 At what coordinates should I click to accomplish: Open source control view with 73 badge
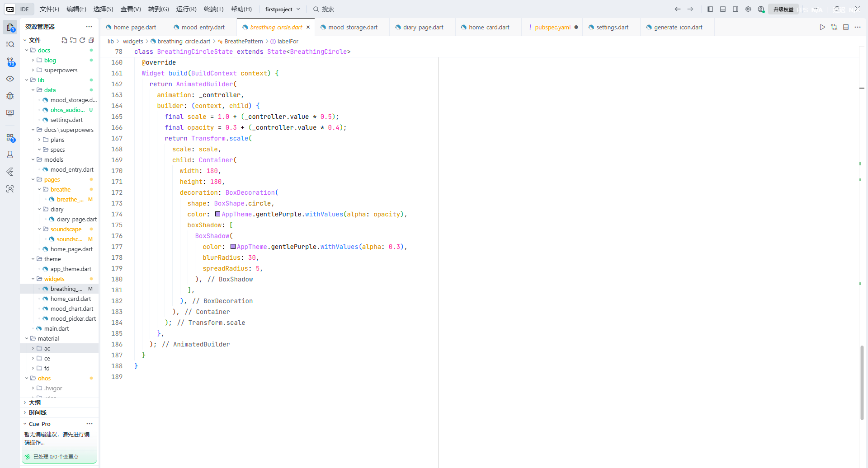10,62
